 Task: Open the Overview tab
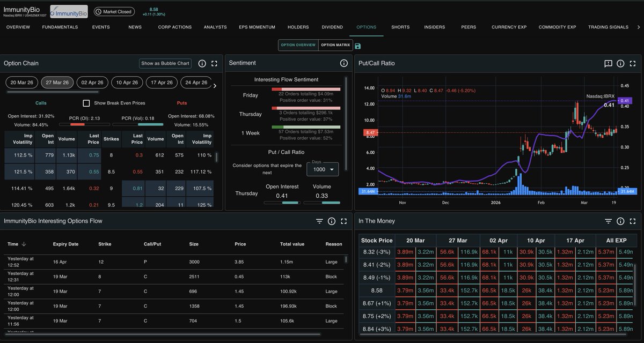click(18, 27)
